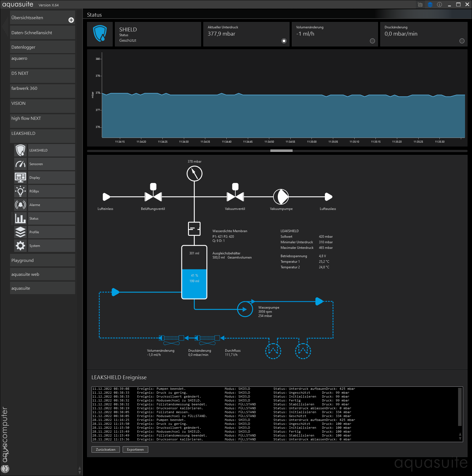The image size is (472, 476).
Task: Open the Display monitor icon
Action: pyautogui.click(x=21, y=178)
